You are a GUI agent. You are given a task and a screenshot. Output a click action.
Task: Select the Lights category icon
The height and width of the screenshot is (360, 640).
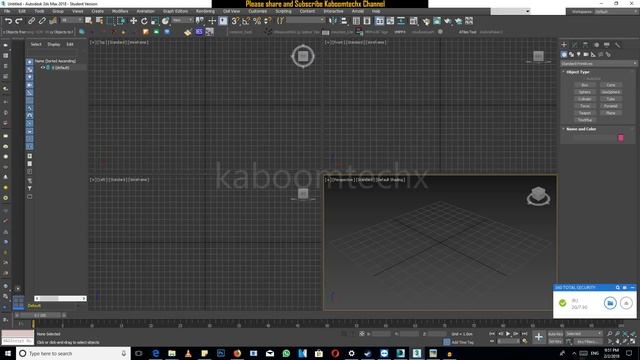pos(579,54)
